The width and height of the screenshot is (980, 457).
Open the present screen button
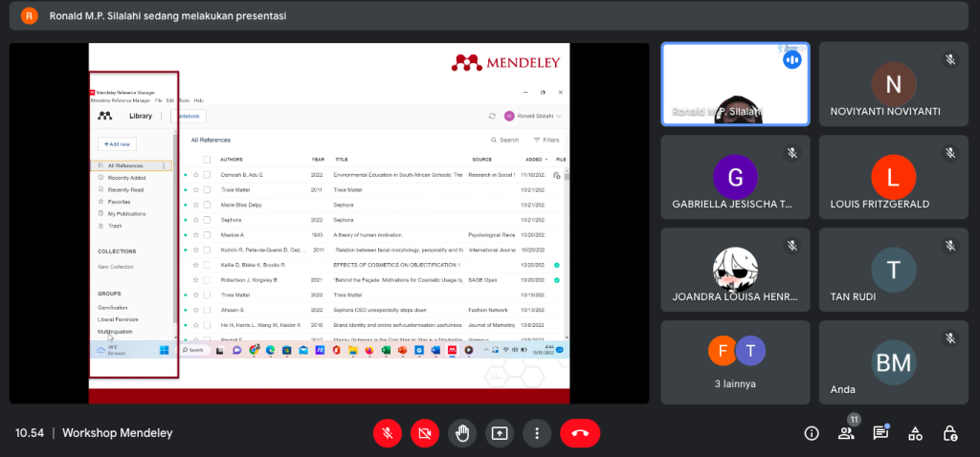coord(500,433)
